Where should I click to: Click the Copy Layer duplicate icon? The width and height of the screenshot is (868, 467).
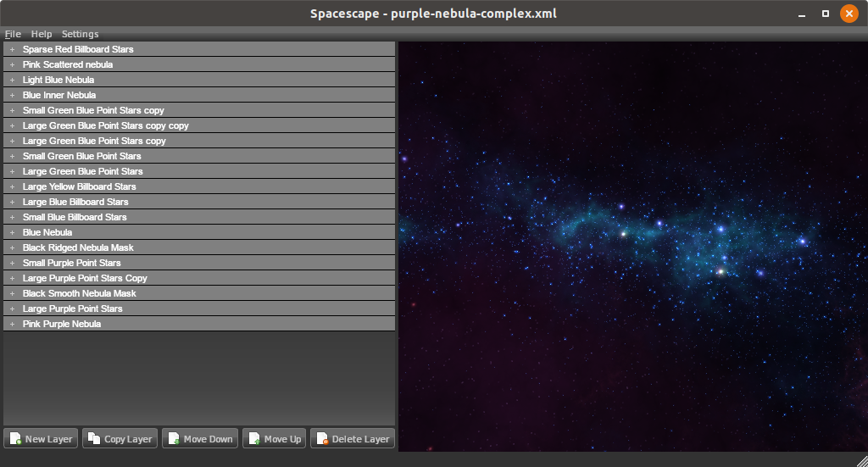(x=95, y=439)
